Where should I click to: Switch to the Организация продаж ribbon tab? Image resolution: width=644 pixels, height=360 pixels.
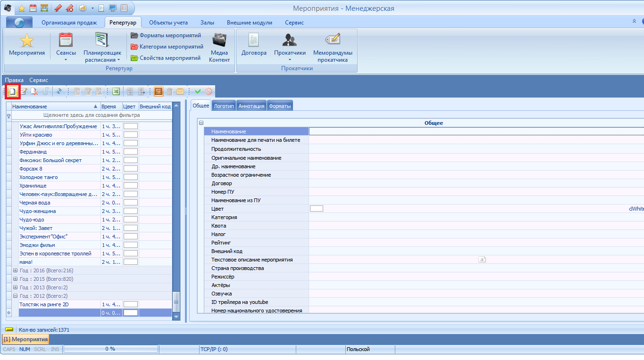pyautogui.click(x=69, y=23)
